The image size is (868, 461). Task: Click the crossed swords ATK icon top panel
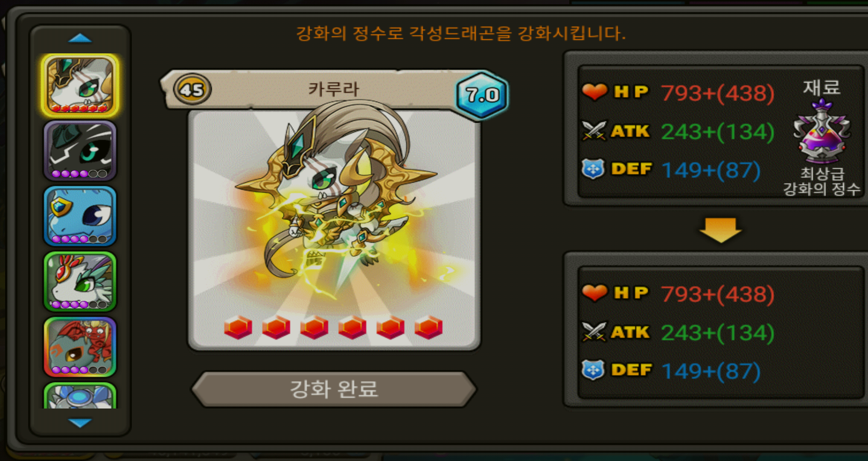tap(594, 130)
